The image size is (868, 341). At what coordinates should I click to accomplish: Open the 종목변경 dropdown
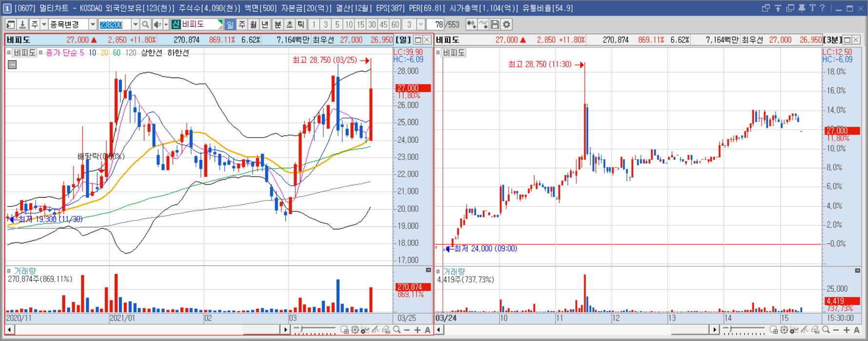(92, 24)
